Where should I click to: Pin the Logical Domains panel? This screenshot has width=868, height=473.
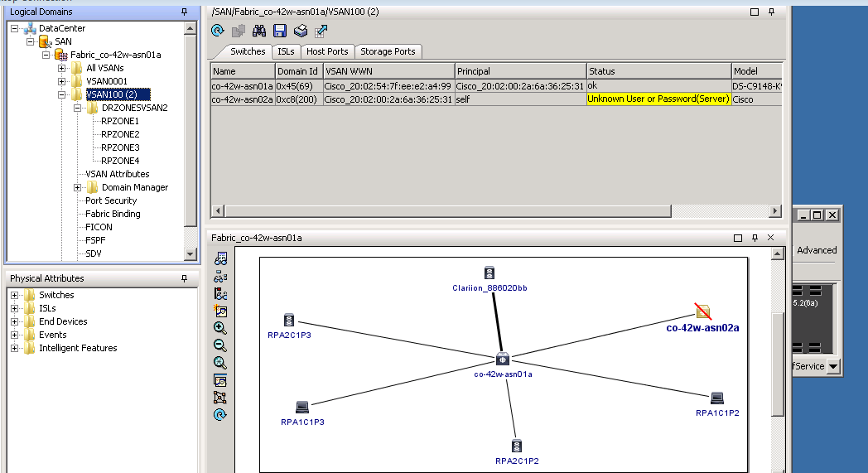[x=185, y=12]
